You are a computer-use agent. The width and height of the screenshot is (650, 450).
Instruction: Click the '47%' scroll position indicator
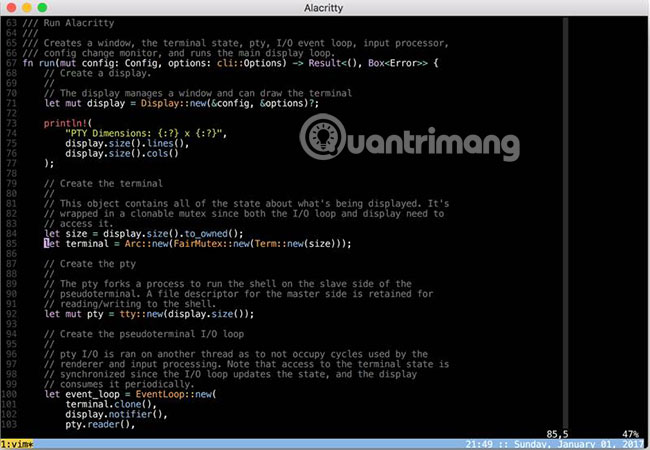pos(631,434)
